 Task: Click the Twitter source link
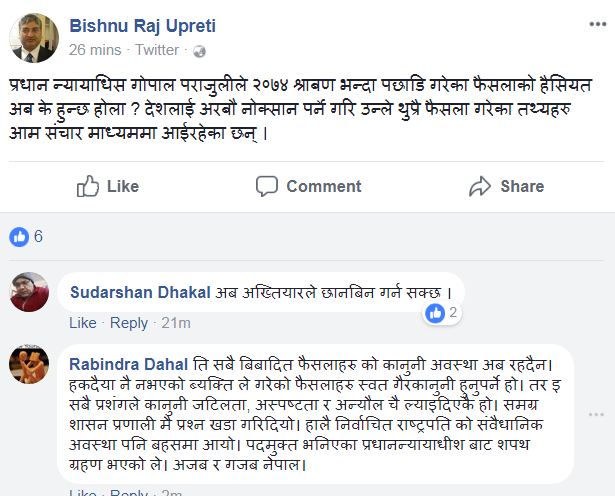pyautogui.click(x=157, y=50)
